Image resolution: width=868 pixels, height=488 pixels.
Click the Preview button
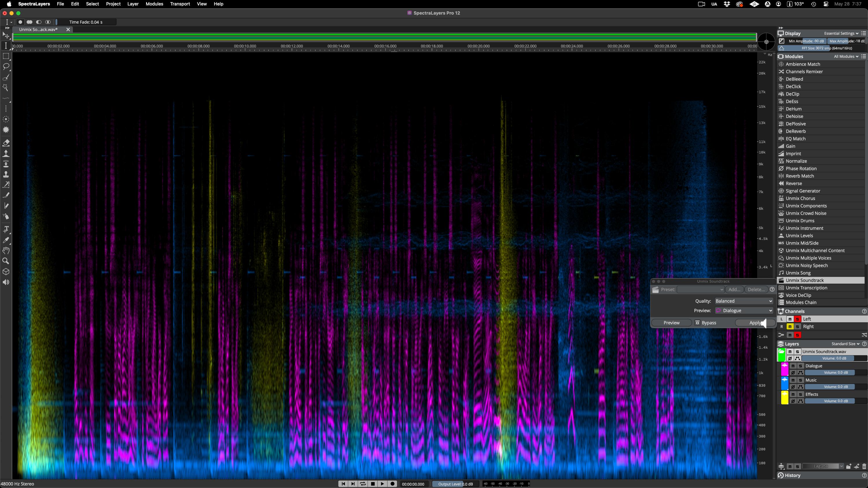click(x=671, y=322)
